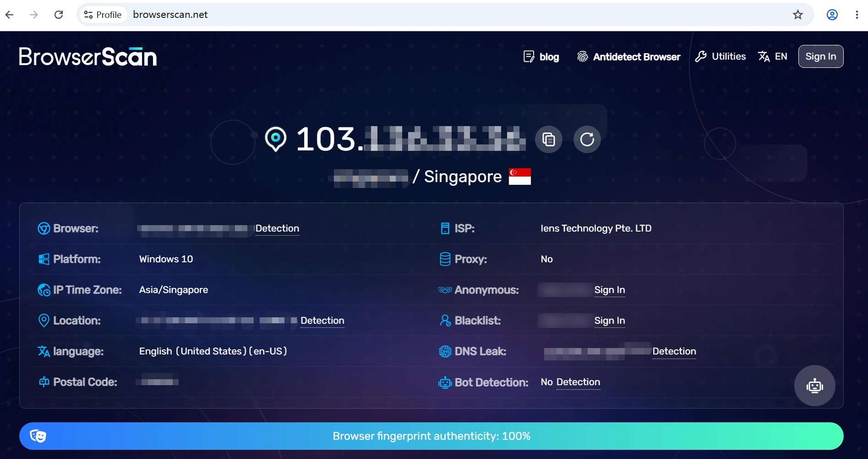This screenshot has width=868, height=459.
Task: Open the EN language selector
Action: click(773, 56)
